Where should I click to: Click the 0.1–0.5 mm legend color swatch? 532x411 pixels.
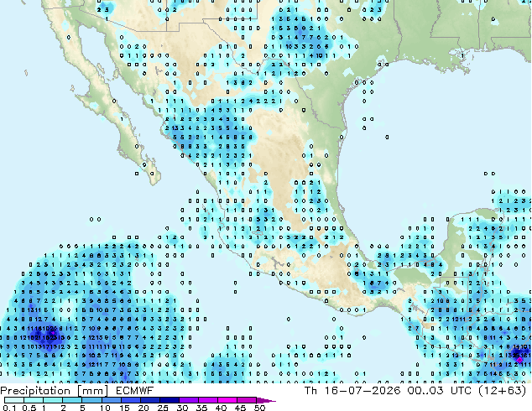14,400
